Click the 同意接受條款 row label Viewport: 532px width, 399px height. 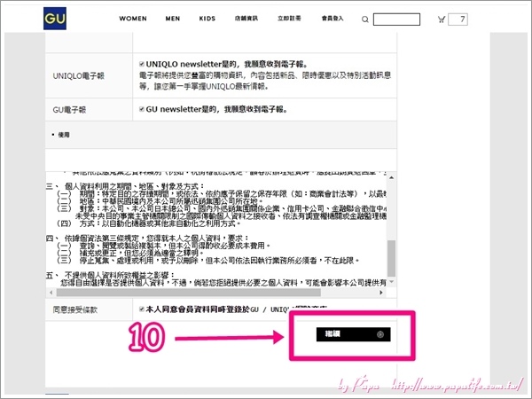coord(75,309)
